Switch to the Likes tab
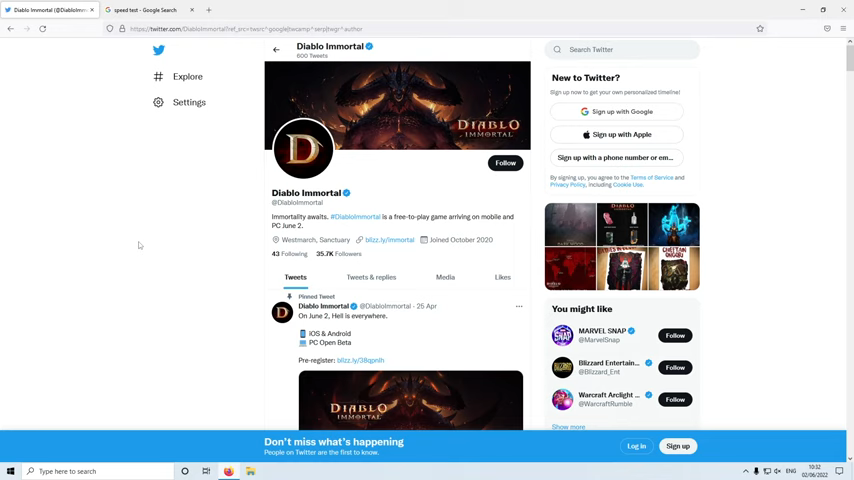 point(503,277)
